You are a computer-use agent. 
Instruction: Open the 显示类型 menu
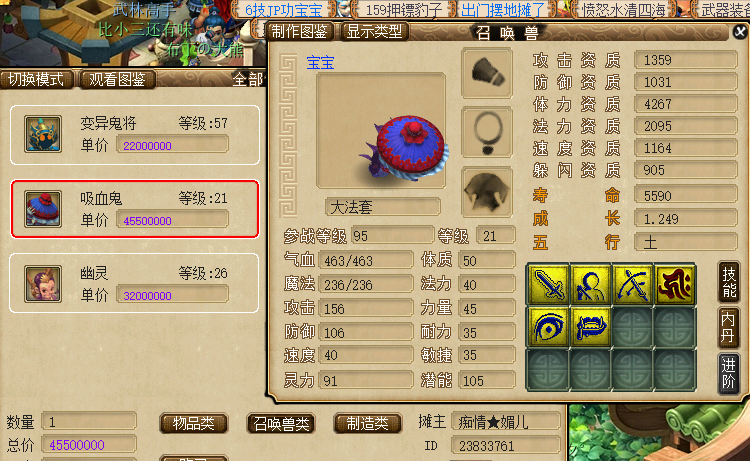375,32
